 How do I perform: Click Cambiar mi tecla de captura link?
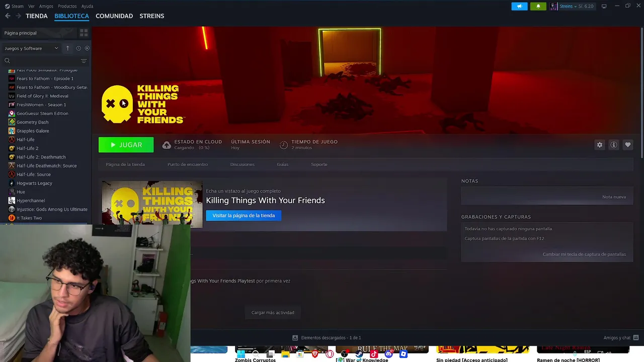tap(584, 254)
